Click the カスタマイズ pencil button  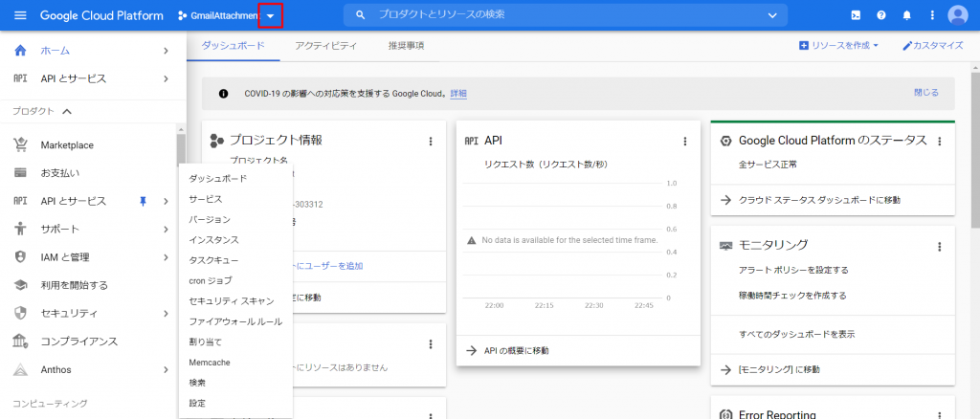(933, 46)
